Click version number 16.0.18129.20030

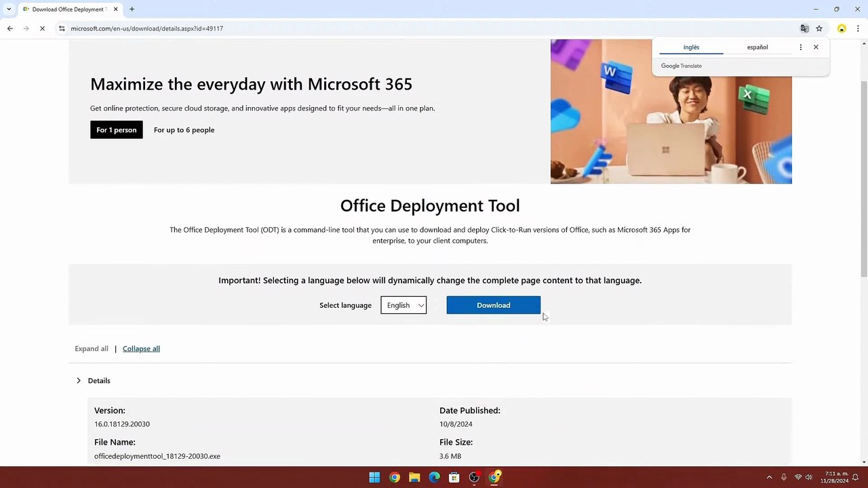122,424
